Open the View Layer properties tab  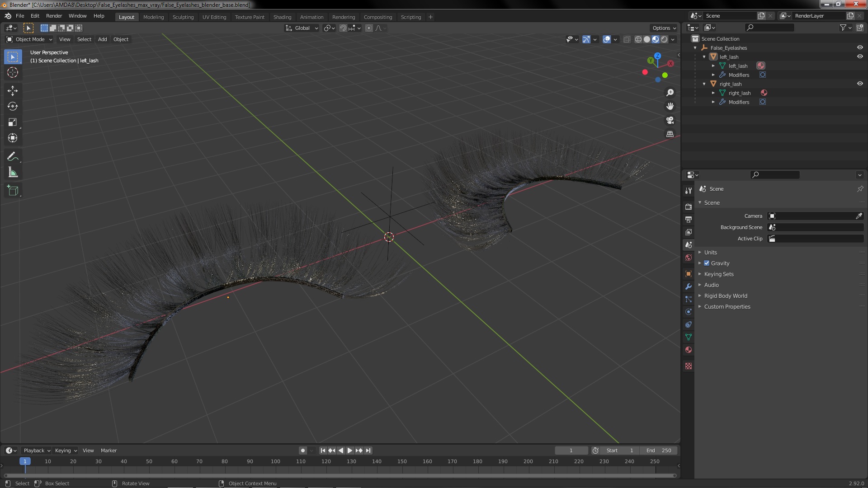coord(689,232)
